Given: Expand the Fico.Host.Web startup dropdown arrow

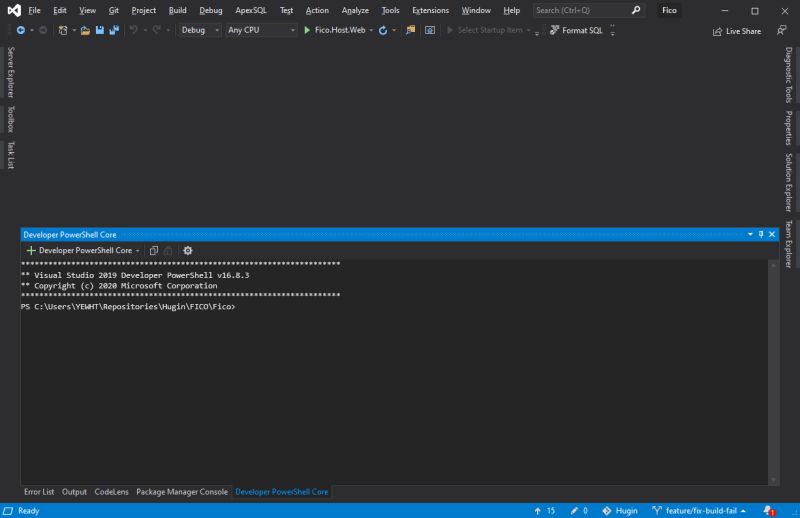Looking at the screenshot, I should pyautogui.click(x=371, y=31).
